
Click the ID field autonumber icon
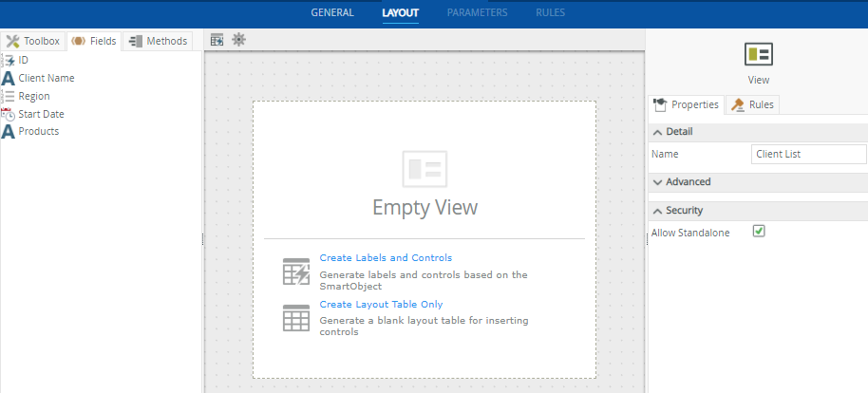pos(9,61)
